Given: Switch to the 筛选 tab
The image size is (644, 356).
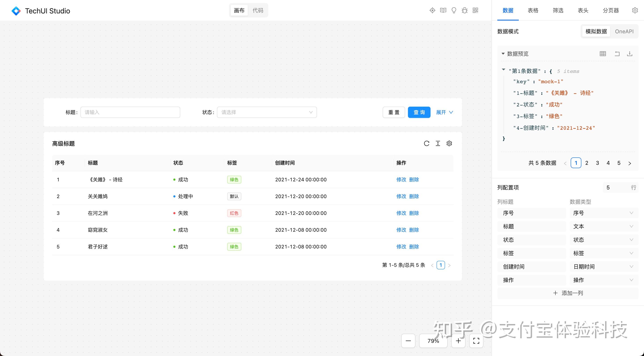Looking at the screenshot, I should (x=558, y=10).
